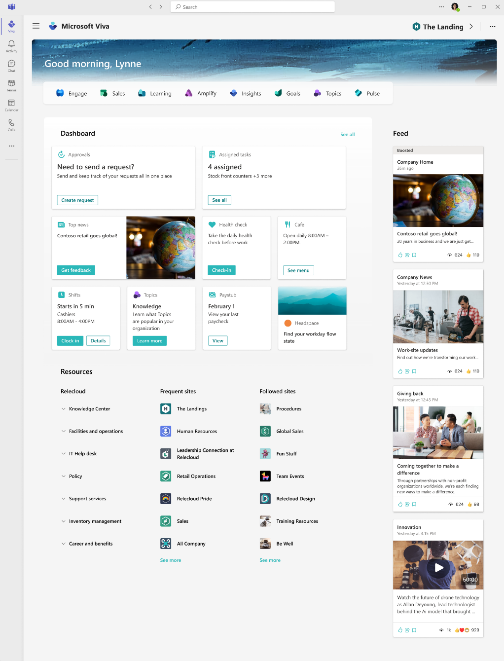Open the globe image on Top news card

tap(161, 248)
